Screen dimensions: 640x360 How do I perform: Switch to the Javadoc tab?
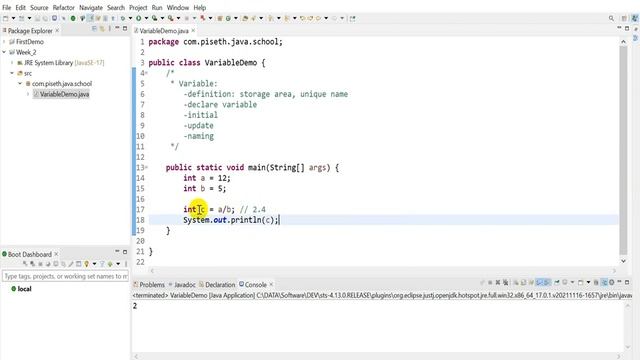pyautogui.click(x=182, y=284)
